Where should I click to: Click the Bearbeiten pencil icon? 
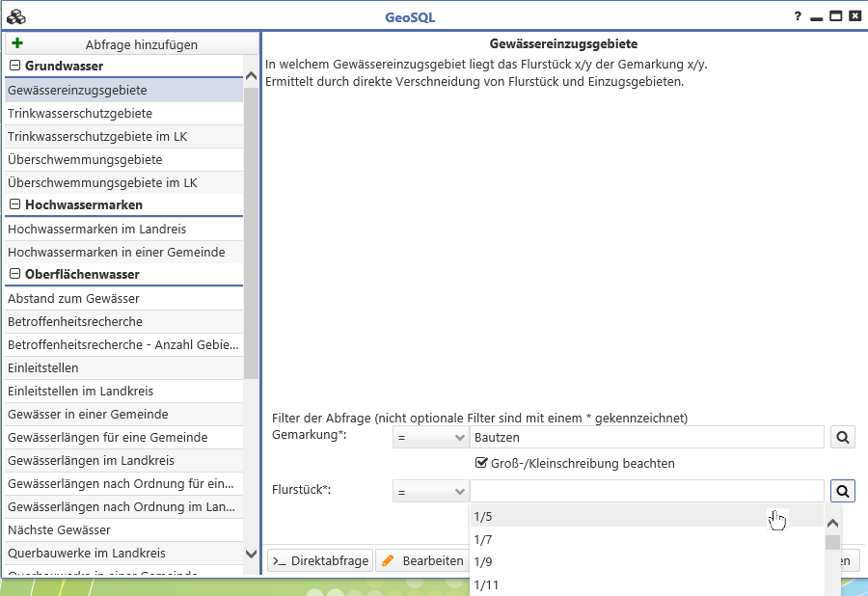click(388, 560)
